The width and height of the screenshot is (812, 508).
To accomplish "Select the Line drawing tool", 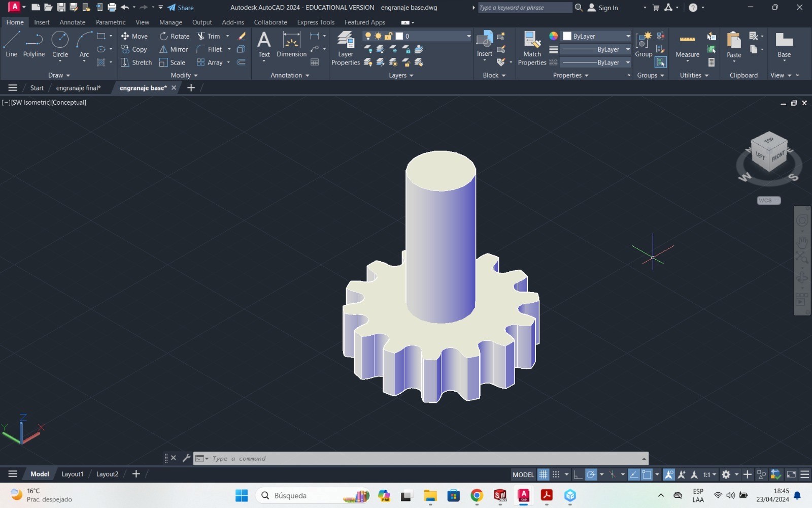I will click(11, 44).
